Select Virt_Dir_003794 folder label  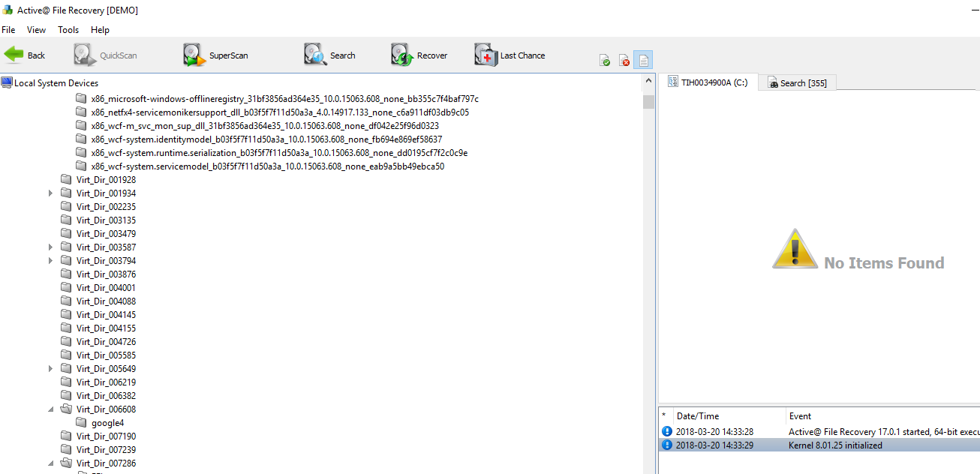pyautogui.click(x=106, y=261)
